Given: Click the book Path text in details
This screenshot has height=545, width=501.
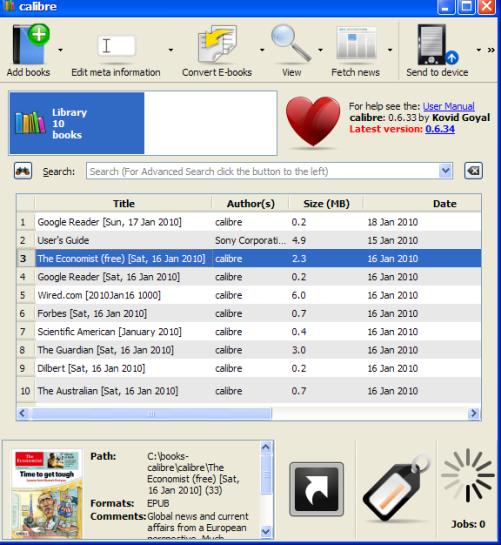Looking at the screenshot, I should (195, 473).
